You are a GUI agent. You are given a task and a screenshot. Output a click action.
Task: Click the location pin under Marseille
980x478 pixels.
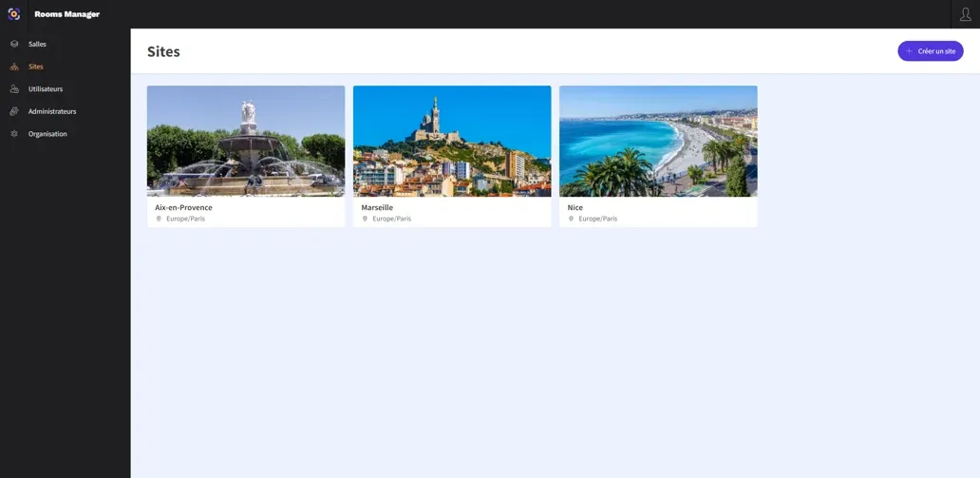pos(365,219)
